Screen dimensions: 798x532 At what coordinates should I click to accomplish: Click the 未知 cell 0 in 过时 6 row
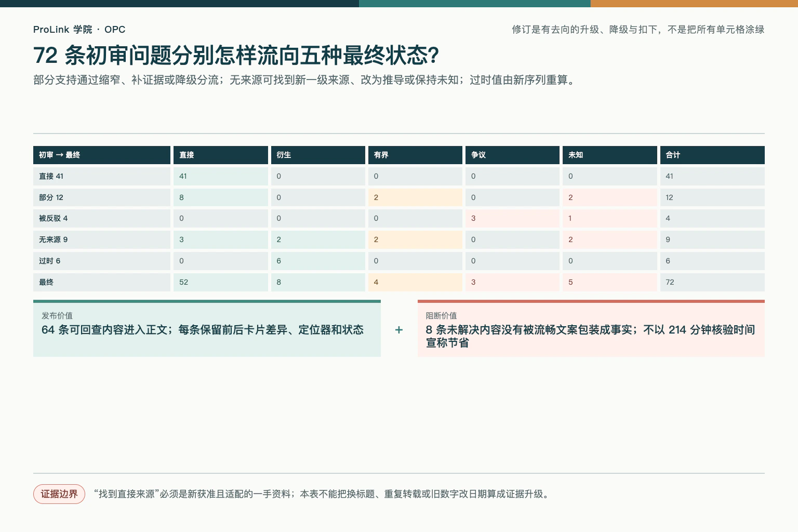tap(610, 261)
